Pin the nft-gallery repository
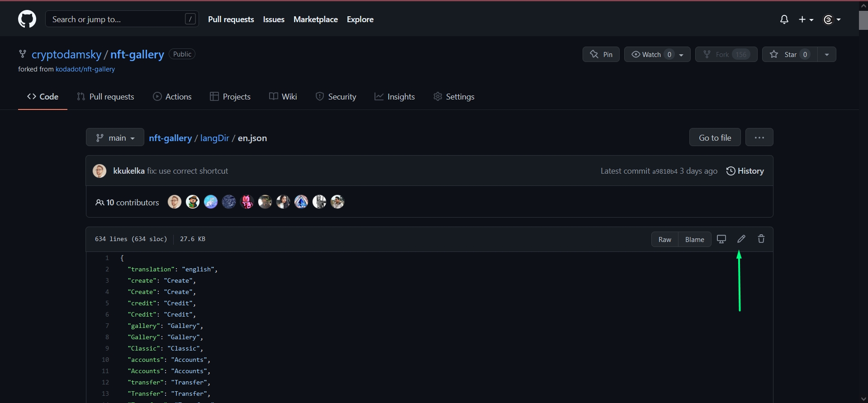The image size is (868, 403). (x=601, y=55)
